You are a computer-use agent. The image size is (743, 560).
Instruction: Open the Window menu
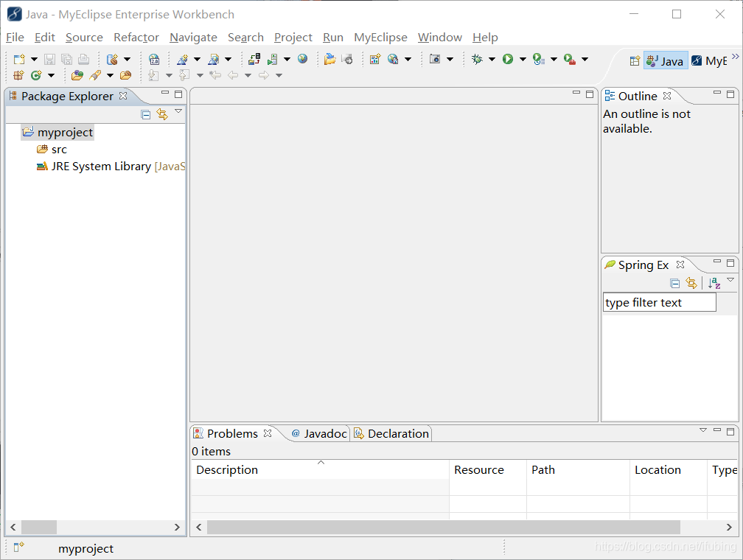coord(440,38)
